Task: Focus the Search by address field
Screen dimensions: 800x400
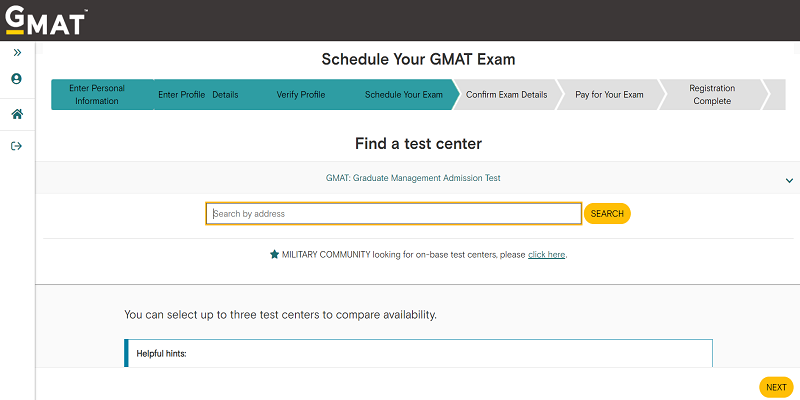Action: [x=393, y=213]
